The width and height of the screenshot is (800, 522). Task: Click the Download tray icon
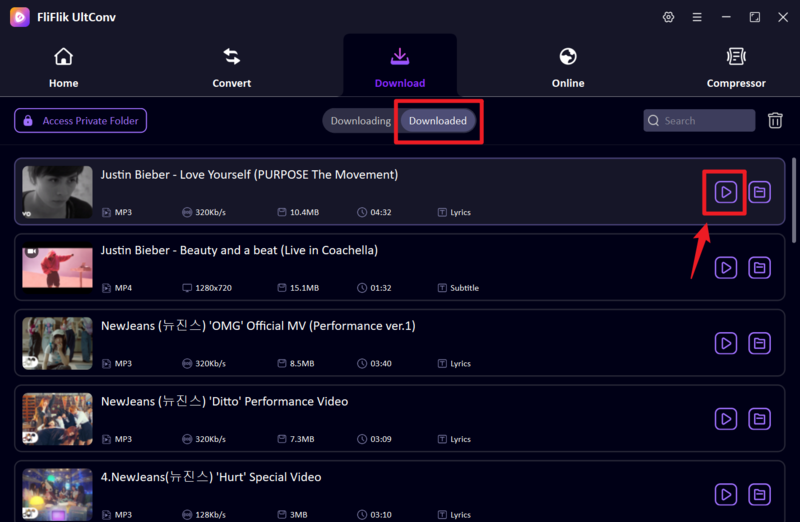pos(399,57)
